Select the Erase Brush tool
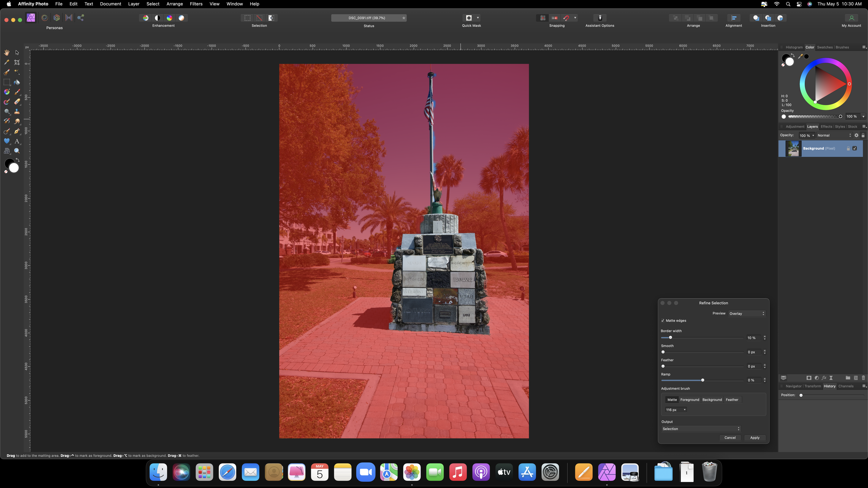868x488 pixels. click(x=17, y=102)
